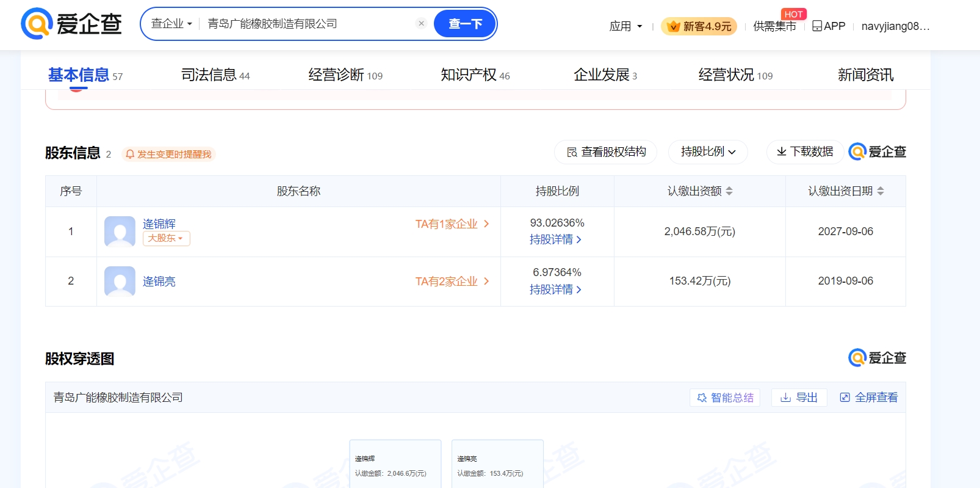Screen dimensions: 980x488
Task: Switch to the 经营状况 tab
Action: pyautogui.click(x=735, y=75)
